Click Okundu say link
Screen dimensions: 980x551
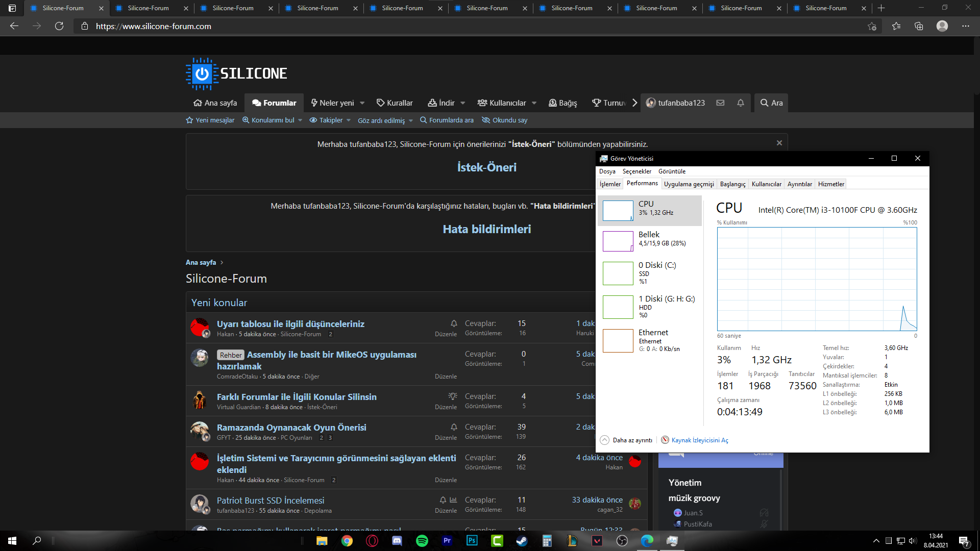(505, 120)
